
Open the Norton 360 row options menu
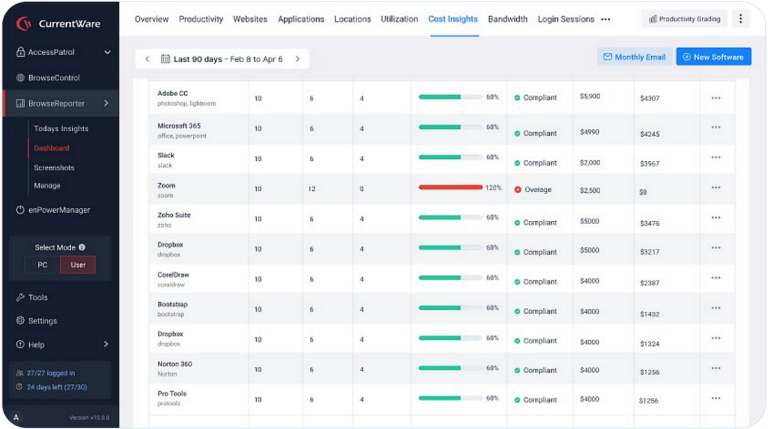(x=716, y=368)
